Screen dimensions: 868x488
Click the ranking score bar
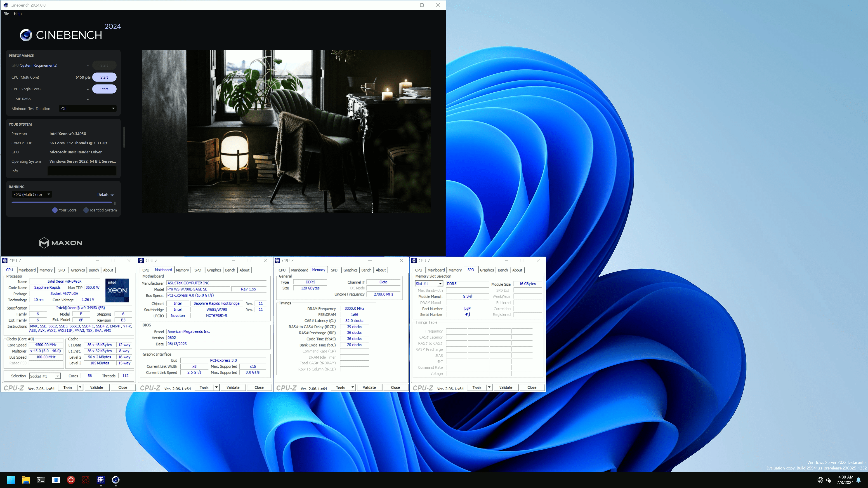tap(62, 203)
